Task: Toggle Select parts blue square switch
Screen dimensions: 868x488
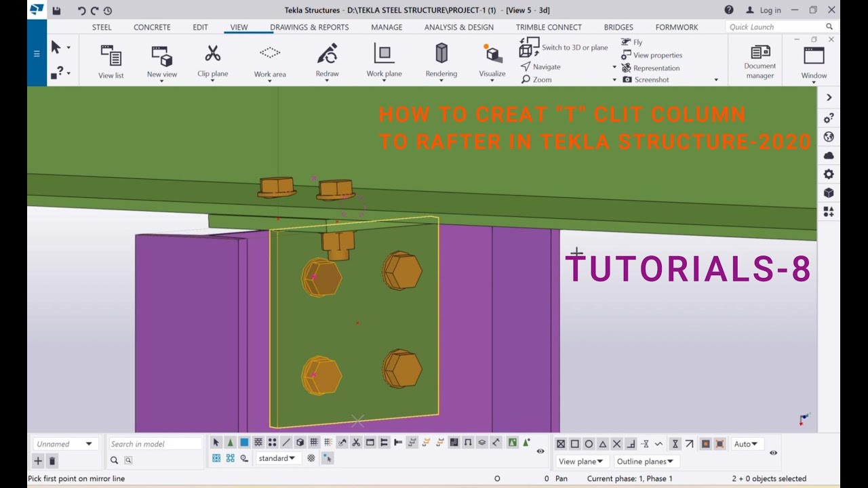Action: (x=244, y=443)
